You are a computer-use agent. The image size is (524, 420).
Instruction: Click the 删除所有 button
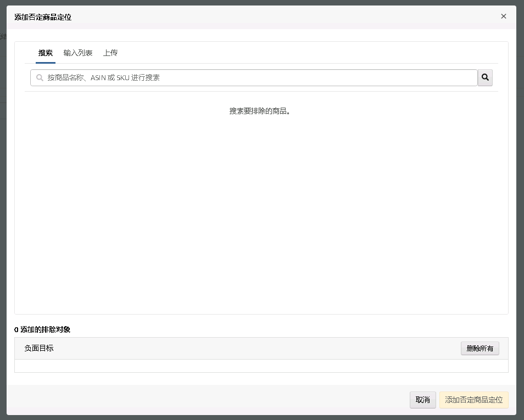480,349
